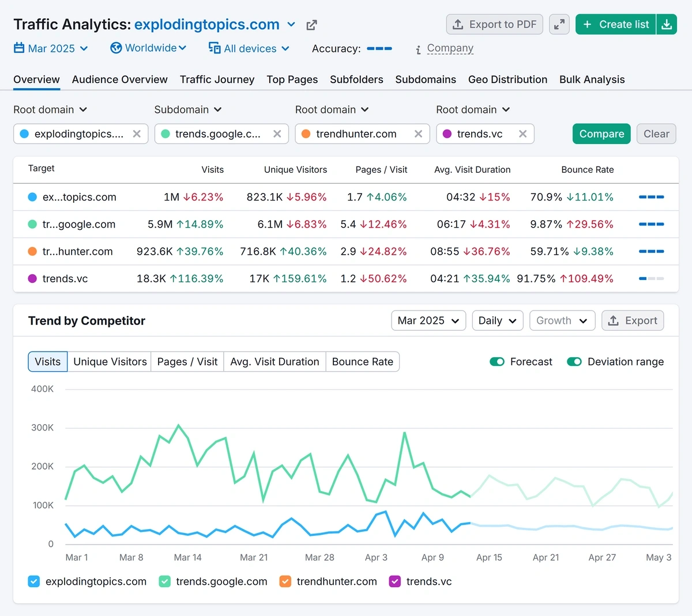
Task: Uncheck trends.vc legend checkbox
Action: coord(395,581)
